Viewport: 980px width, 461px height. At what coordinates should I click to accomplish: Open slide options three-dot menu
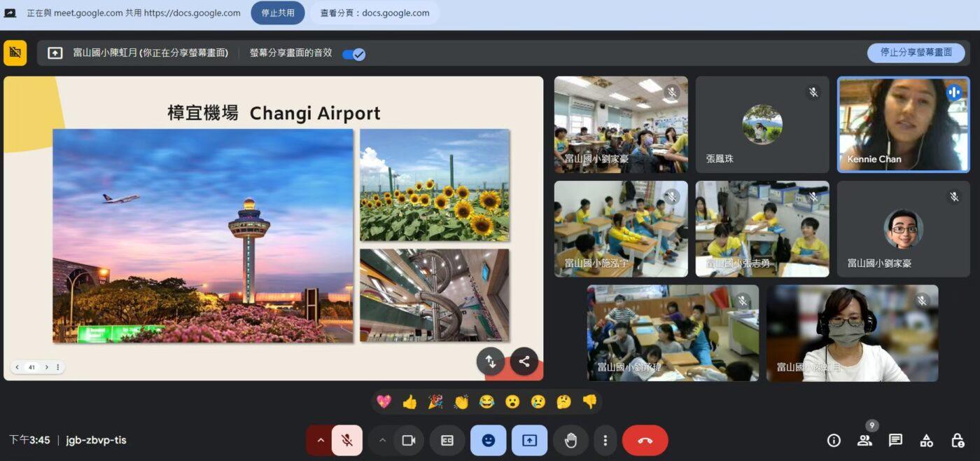point(58,367)
